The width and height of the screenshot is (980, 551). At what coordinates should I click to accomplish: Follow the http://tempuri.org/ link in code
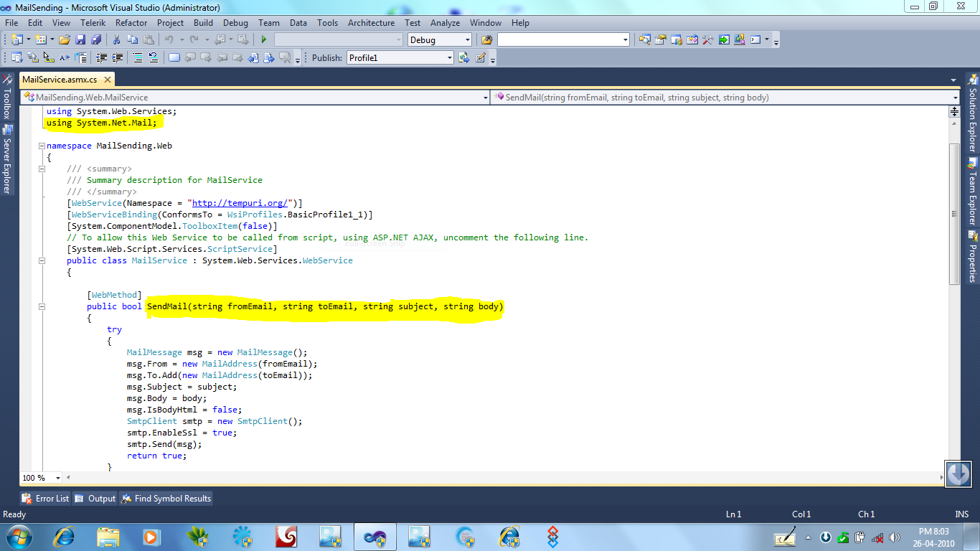[240, 203]
